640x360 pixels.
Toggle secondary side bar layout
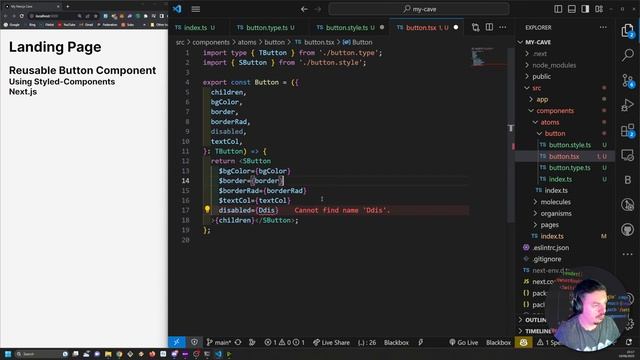pyautogui.click(x=585, y=9)
